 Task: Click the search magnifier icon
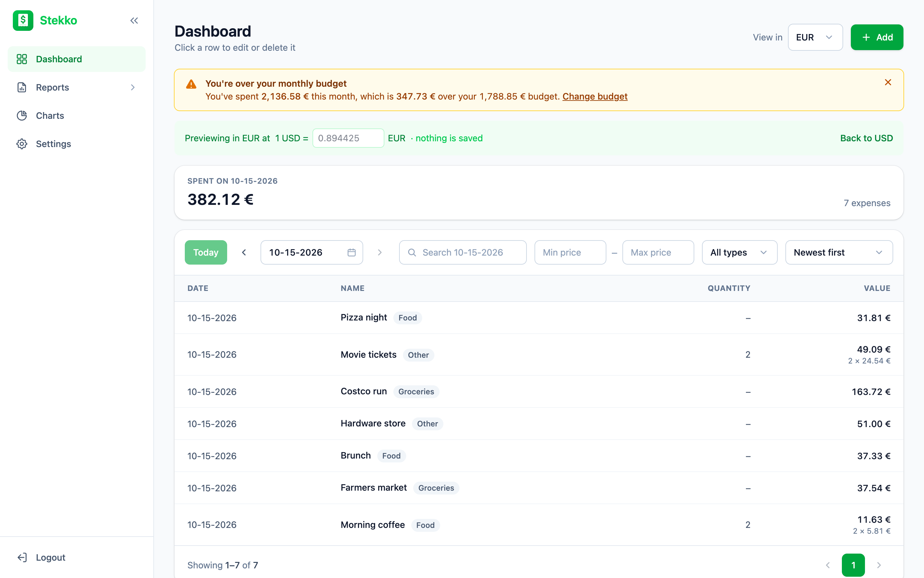click(x=412, y=252)
